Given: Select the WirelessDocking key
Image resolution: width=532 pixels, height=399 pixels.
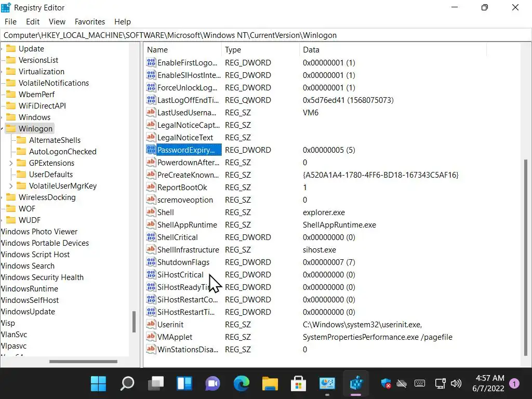Looking at the screenshot, I should (47, 197).
